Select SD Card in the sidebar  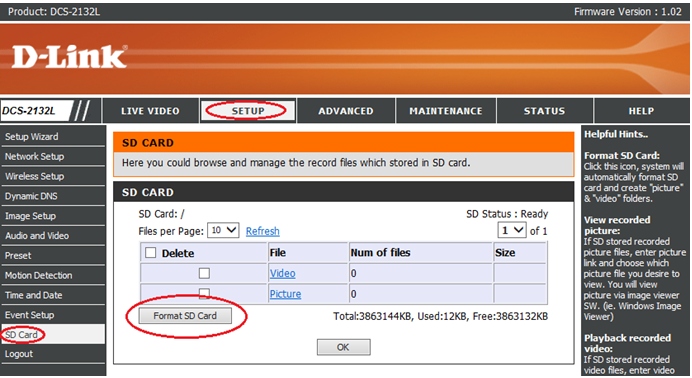[x=53, y=334]
